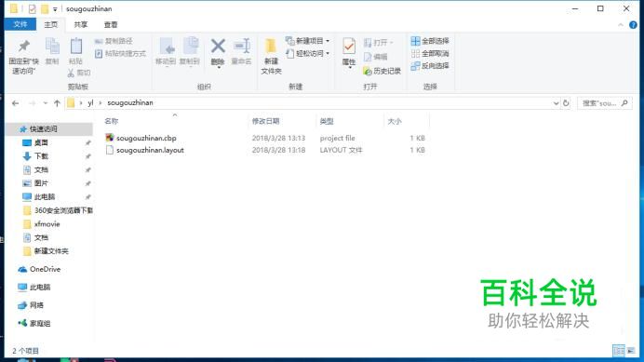Click Quick Access Toolbar new folder icon
Image resolution: width=644 pixels, height=362 pixels.
(45, 8)
